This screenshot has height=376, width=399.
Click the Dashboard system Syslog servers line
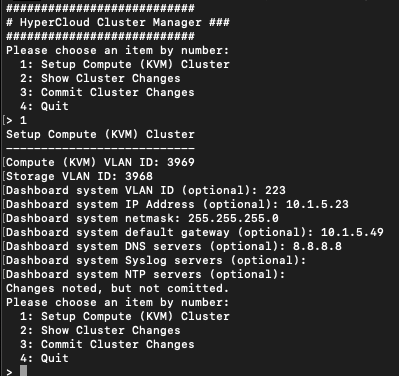[156, 260]
